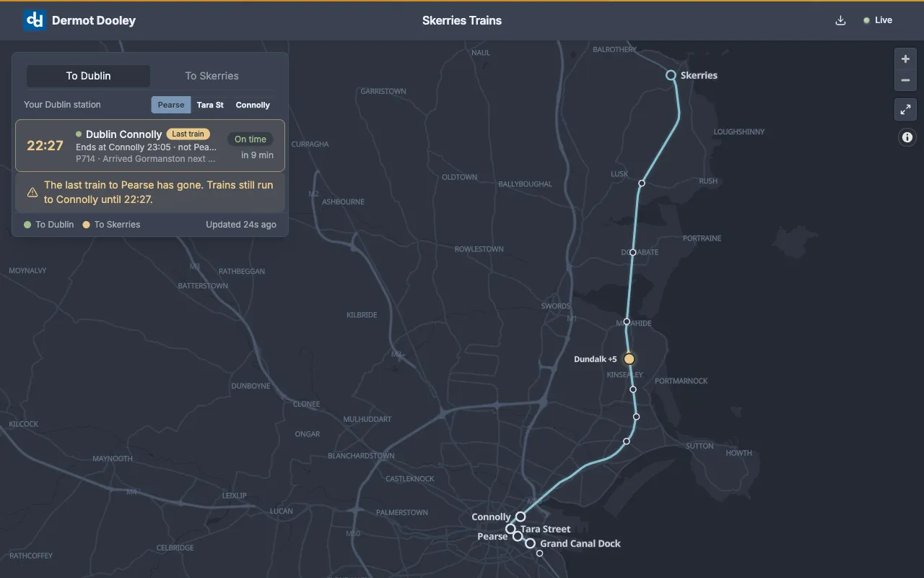Click the 'in 9 min' countdown text
The image size is (924, 578).
pos(257,155)
